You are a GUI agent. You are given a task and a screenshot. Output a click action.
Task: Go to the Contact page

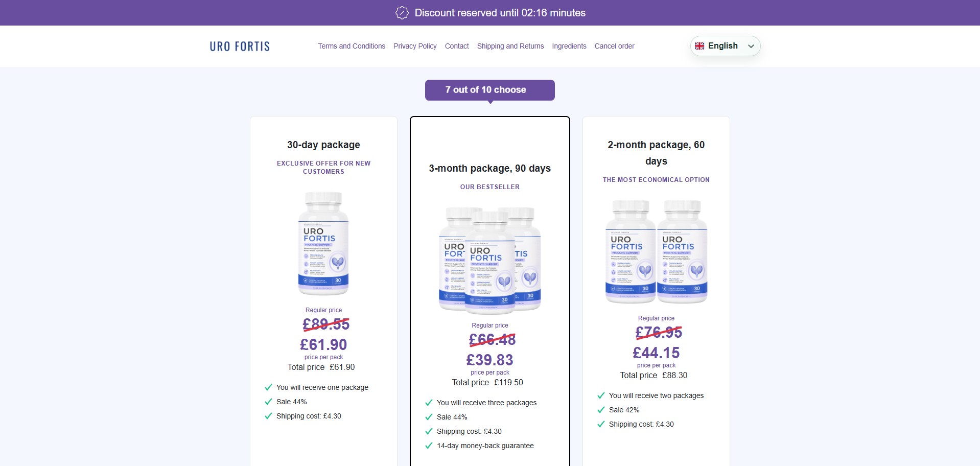pos(457,46)
